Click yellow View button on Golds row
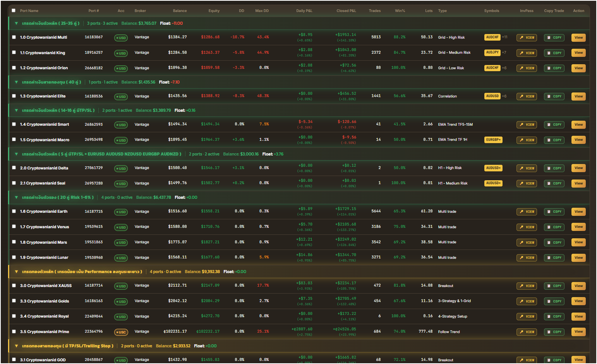597x364 pixels. pyautogui.click(x=578, y=301)
